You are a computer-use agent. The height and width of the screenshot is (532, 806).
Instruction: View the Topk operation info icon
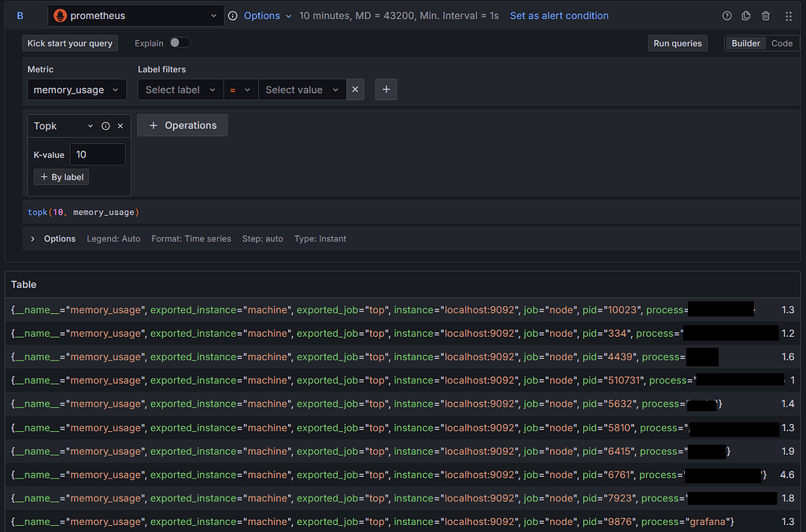click(x=105, y=125)
